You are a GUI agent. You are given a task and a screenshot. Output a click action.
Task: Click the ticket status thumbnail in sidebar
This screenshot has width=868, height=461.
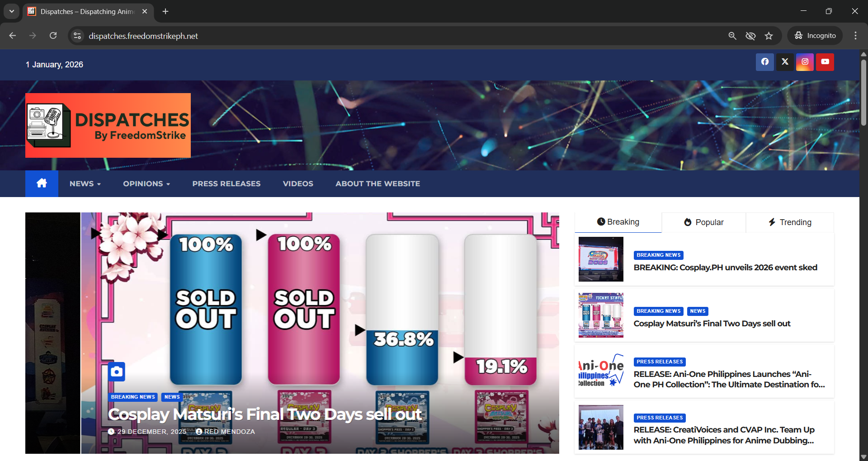point(601,315)
